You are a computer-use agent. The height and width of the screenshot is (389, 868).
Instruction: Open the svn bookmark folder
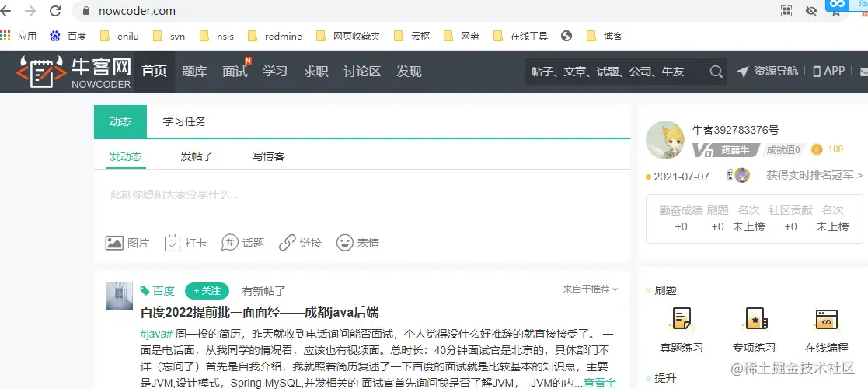pyautogui.click(x=169, y=36)
